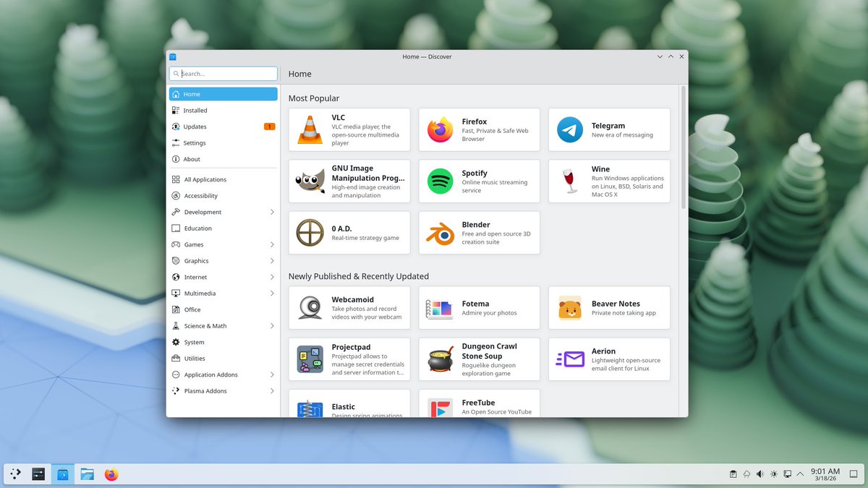Show hidden system tray icons arrow
The width and height of the screenshot is (868, 488).
(801, 474)
